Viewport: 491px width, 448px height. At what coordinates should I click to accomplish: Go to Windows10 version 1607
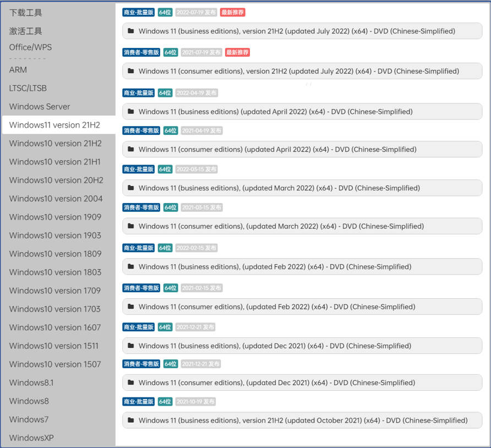tap(55, 327)
